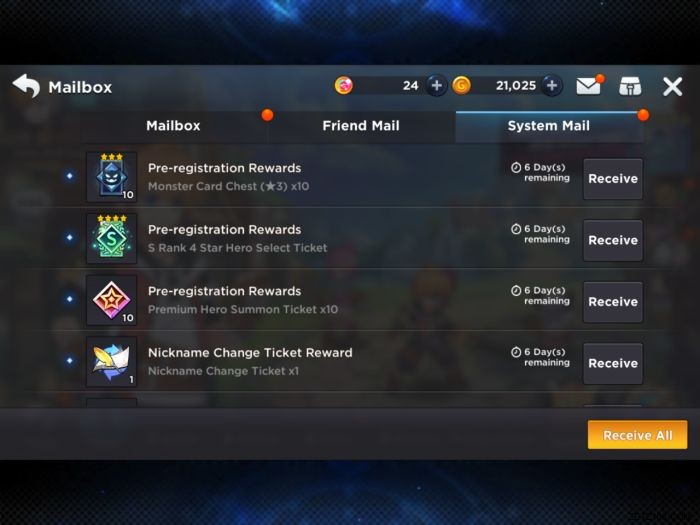The image size is (700, 525).
Task: Click the pink gem currency icon
Action: click(x=343, y=85)
